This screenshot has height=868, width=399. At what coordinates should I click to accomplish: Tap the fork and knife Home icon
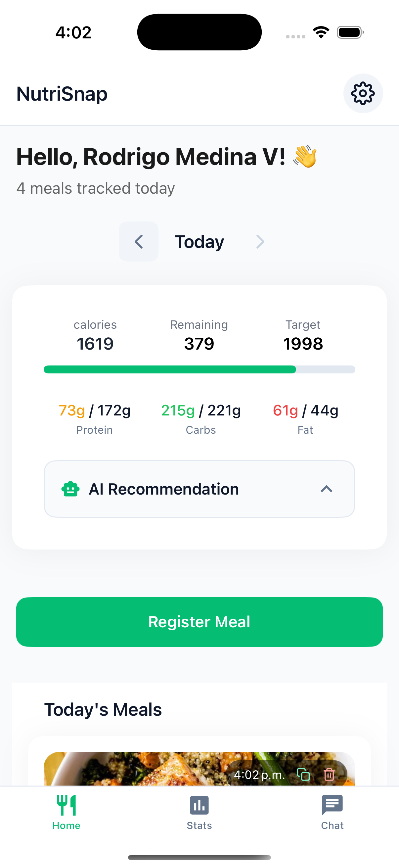point(66,805)
